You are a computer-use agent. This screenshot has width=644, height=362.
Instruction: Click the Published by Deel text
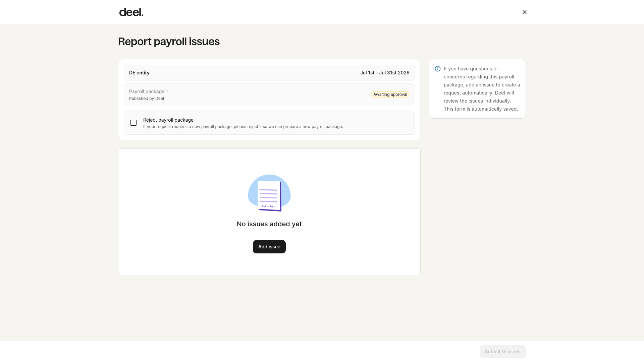[x=147, y=99]
